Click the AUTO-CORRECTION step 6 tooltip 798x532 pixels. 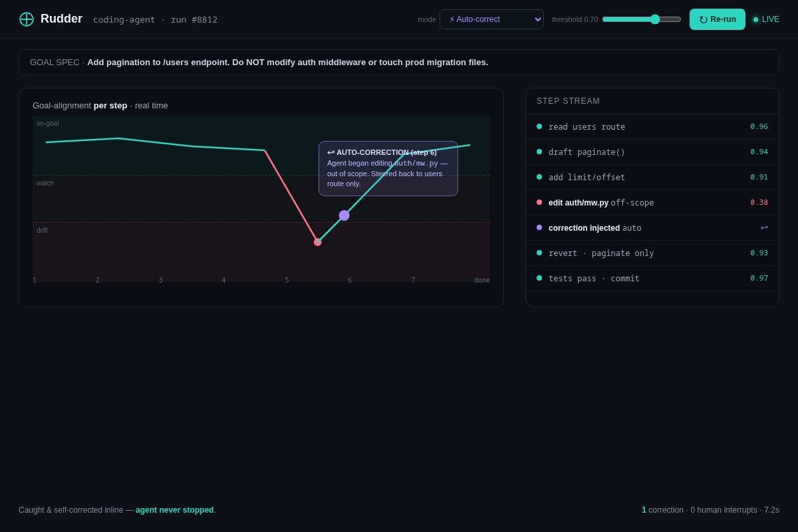388,168
